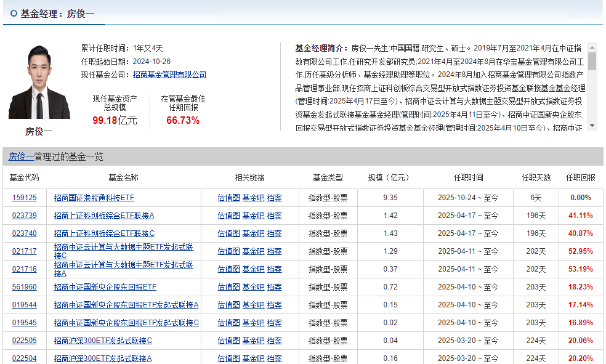Click 累计任职时间 1年又4天 text
The image size is (606, 364).
(x=122, y=48)
